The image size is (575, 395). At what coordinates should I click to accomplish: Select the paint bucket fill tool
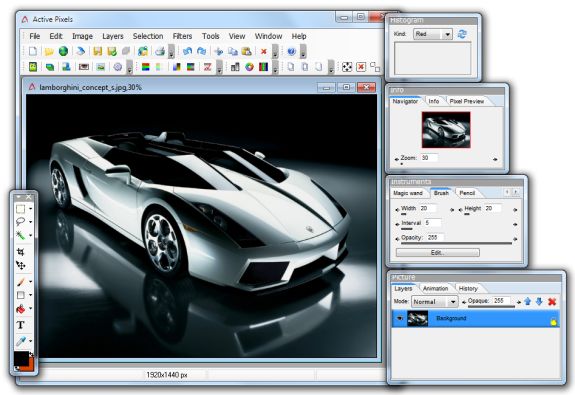[21, 309]
